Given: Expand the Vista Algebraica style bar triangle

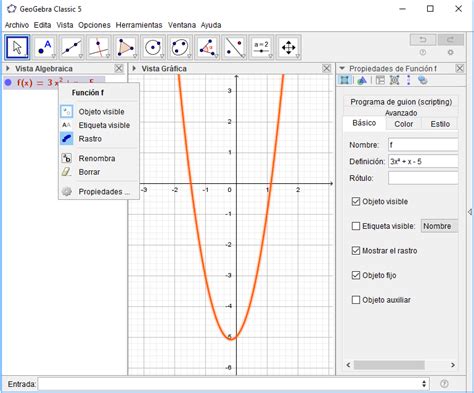Looking at the screenshot, I should (8, 69).
